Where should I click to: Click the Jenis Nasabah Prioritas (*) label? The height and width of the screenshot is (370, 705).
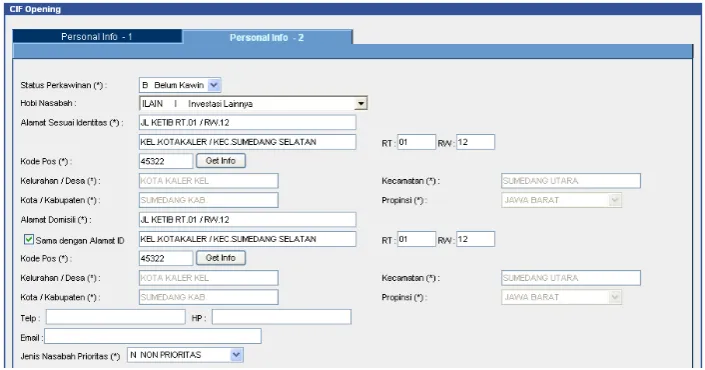tap(71, 356)
